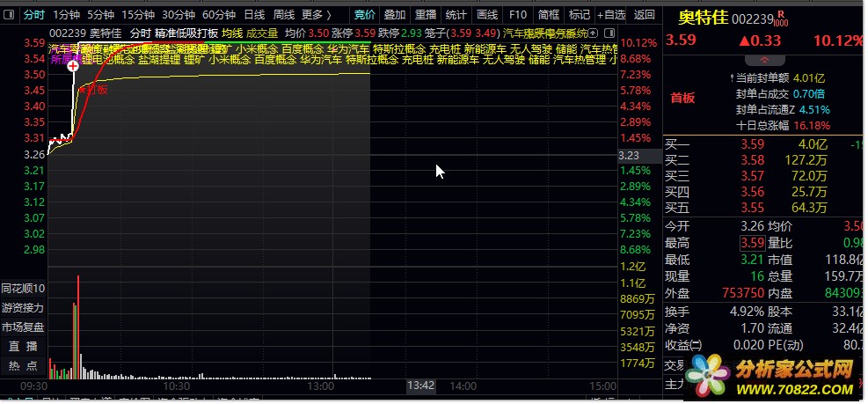Click the 返回 back button

(644, 14)
